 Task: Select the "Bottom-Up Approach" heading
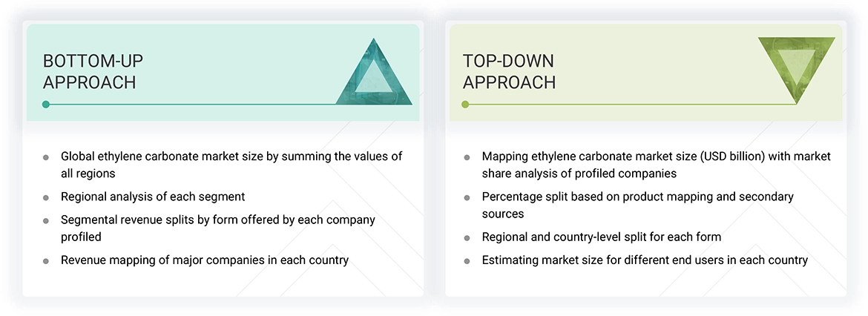89,72
